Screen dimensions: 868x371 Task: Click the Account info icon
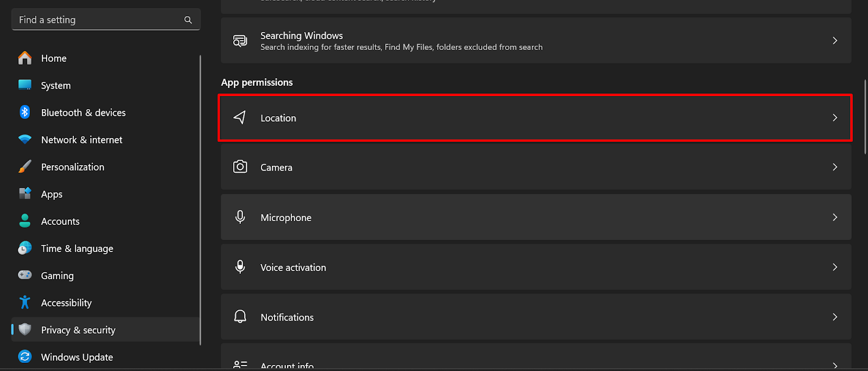coord(240,365)
